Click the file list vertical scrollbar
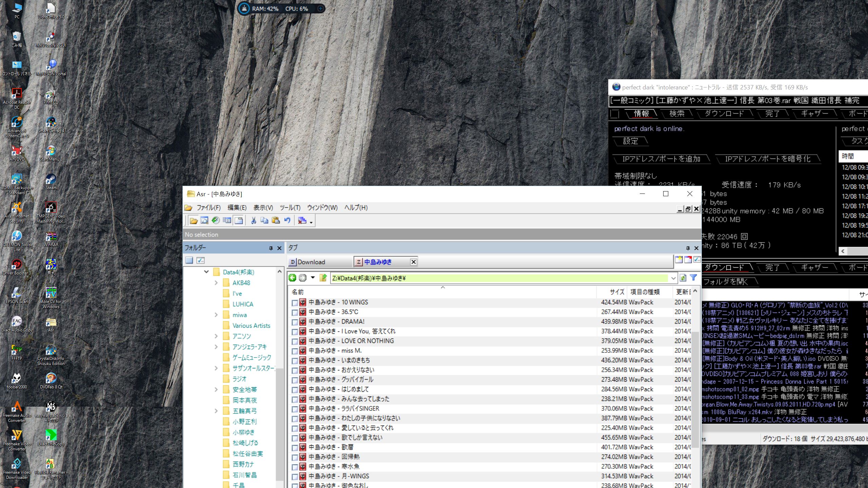Viewport: 868px width, 488px height. pyautogui.click(x=695, y=390)
